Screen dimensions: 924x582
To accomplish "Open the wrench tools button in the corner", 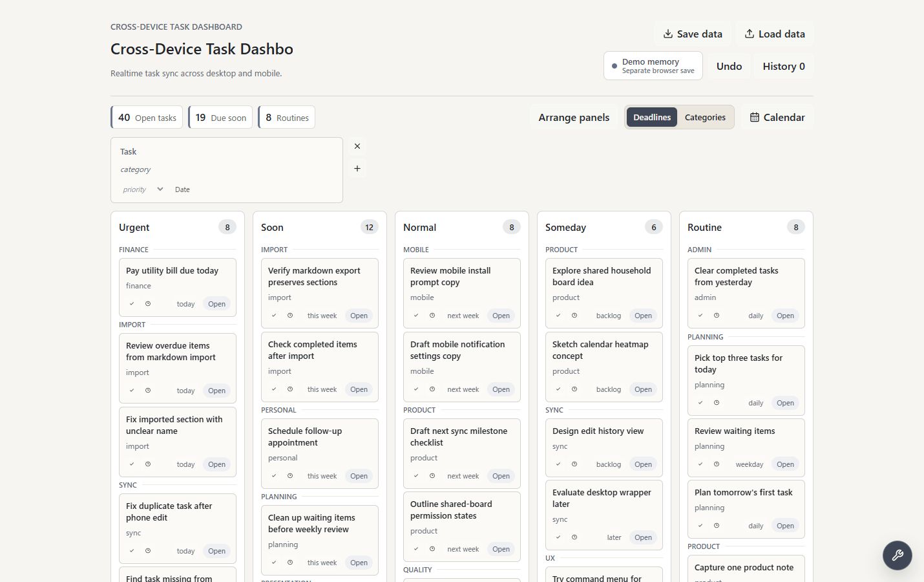I will [x=898, y=555].
